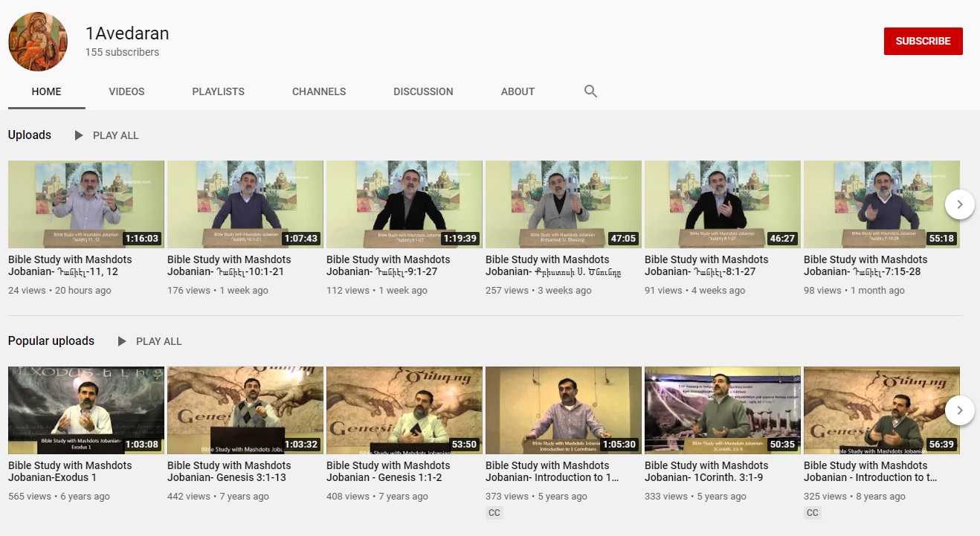
Task: Click the 1Avedaran channel avatar
Action: pyautogui.click(x=38, y=42)
